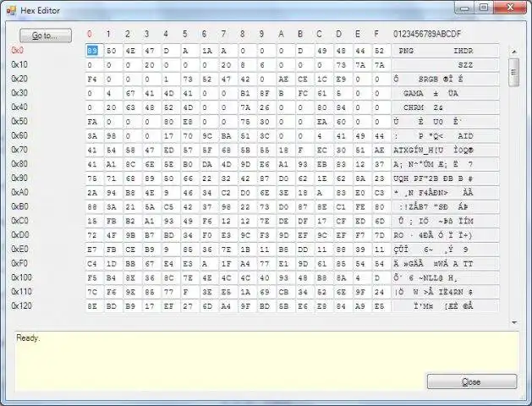This screenshot has height=406, width=532.
Task: Select hex cell 5A in row 0xB0
Action: coord(150,207)
